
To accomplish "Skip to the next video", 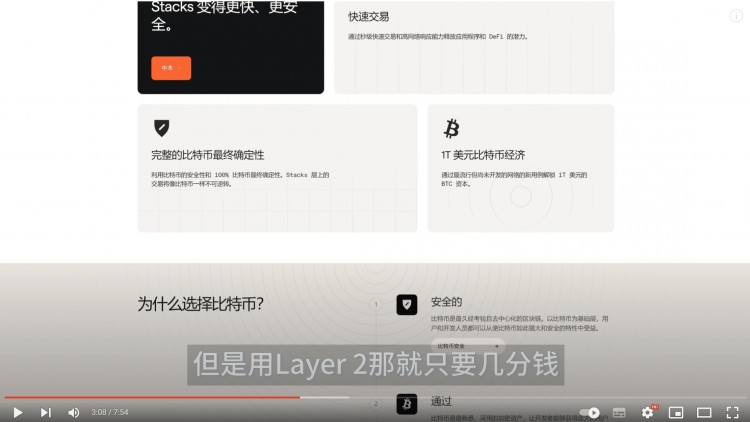I will tap(45, 412).
